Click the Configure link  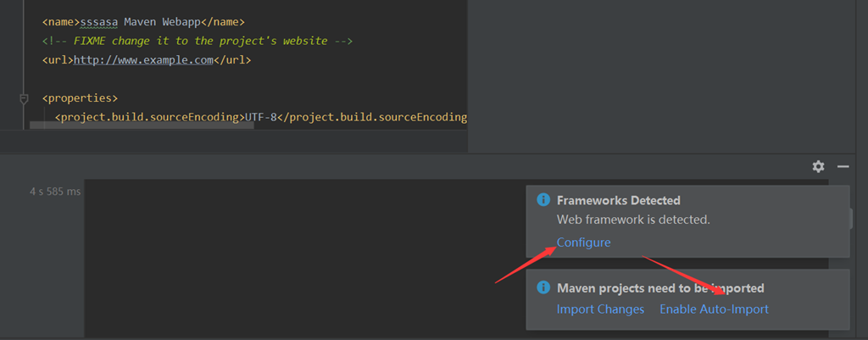583,242
